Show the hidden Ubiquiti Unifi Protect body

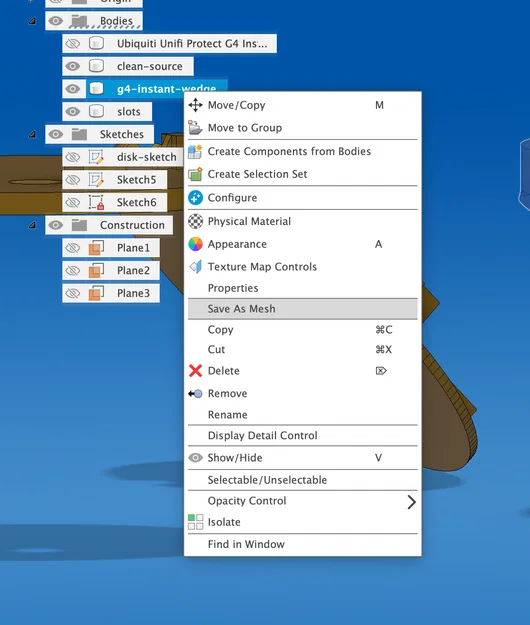[73, 43]
